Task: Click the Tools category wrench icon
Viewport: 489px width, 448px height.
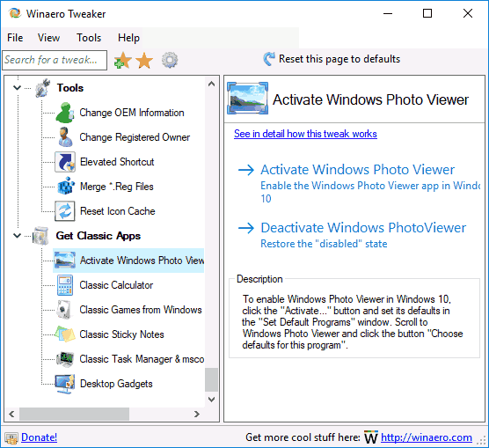Action: (x=43, y=88)
